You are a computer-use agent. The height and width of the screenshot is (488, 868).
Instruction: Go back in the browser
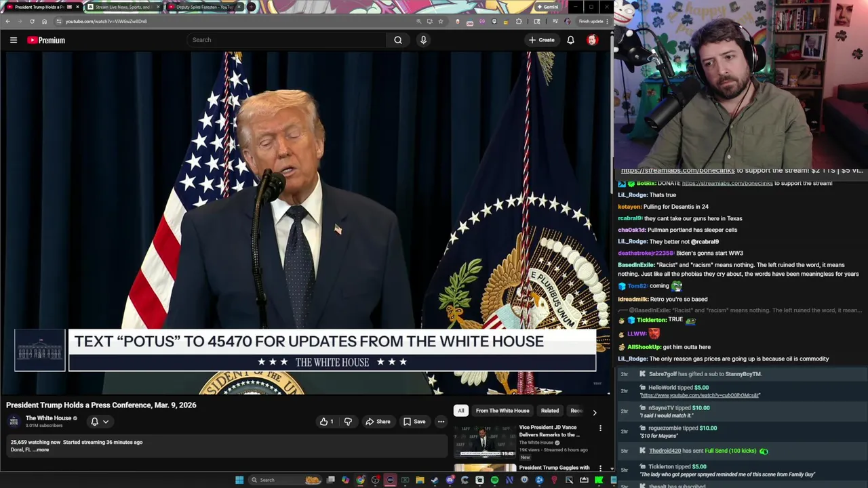tap(7, 21)
